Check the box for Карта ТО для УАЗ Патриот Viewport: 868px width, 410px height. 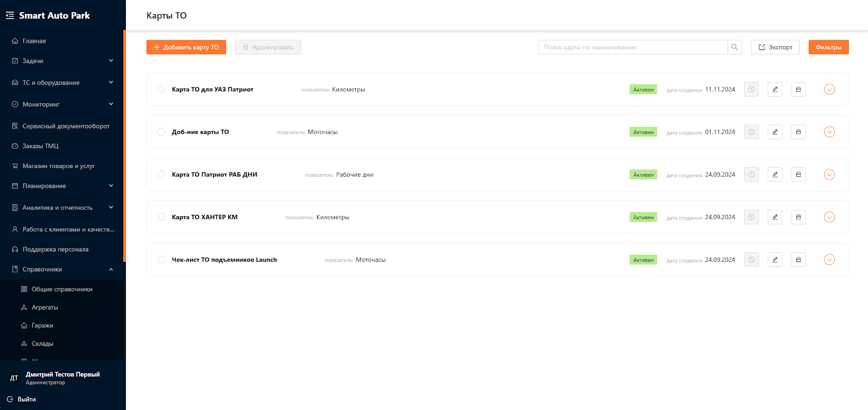[x=161, y=89]
